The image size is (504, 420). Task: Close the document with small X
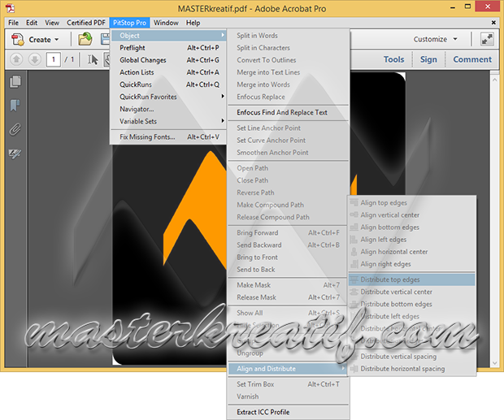pyautogui.click(x=493, y=23)
